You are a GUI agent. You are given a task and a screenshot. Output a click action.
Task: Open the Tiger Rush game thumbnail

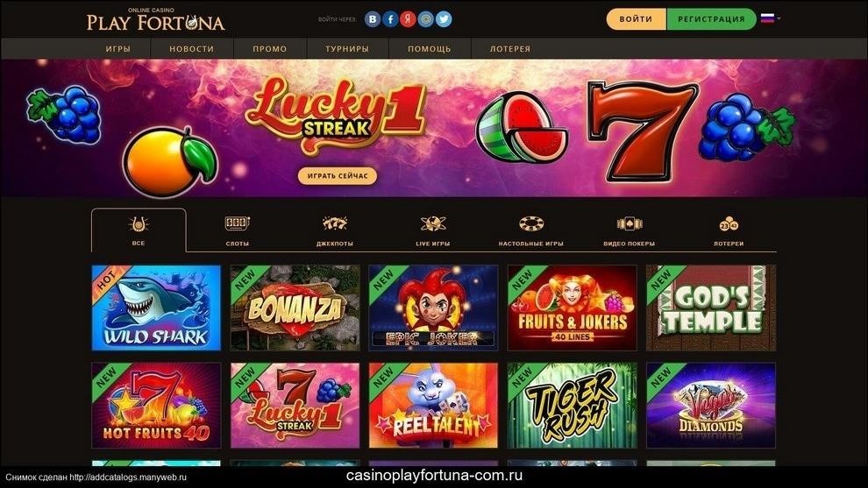[572, 405]
